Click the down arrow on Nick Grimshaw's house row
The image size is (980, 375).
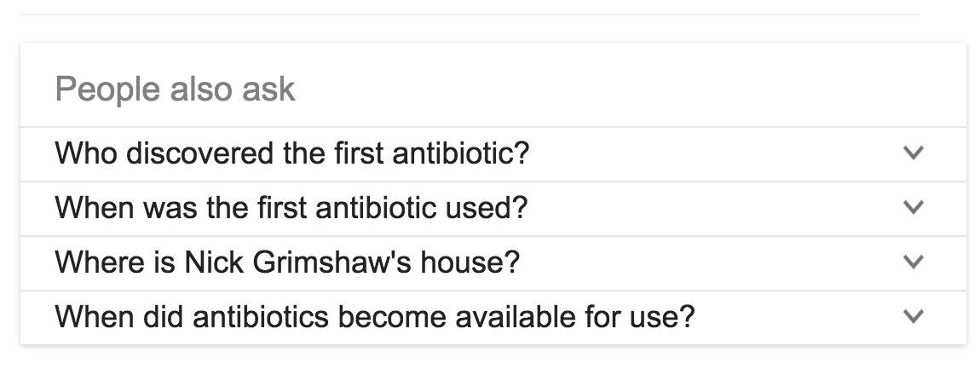(913, 262)
